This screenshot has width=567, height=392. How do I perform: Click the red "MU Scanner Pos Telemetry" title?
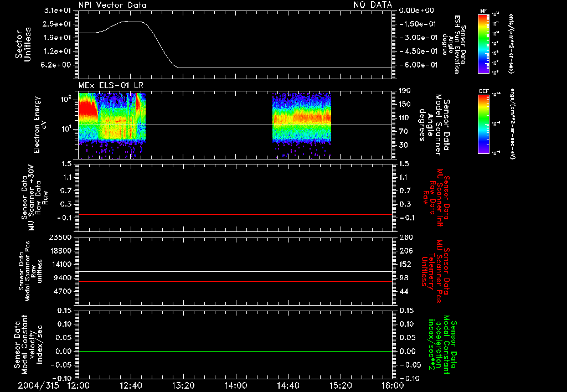(x=435, y=271)
